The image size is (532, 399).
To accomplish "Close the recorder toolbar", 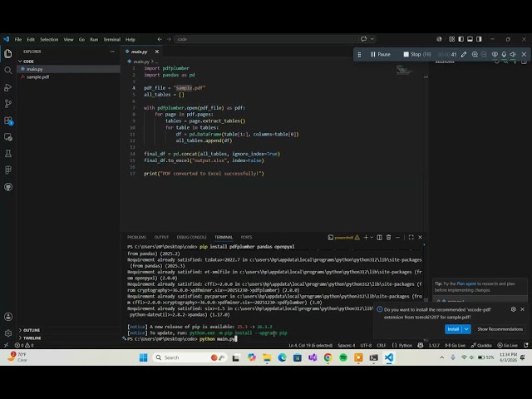I will coord(524,54).
